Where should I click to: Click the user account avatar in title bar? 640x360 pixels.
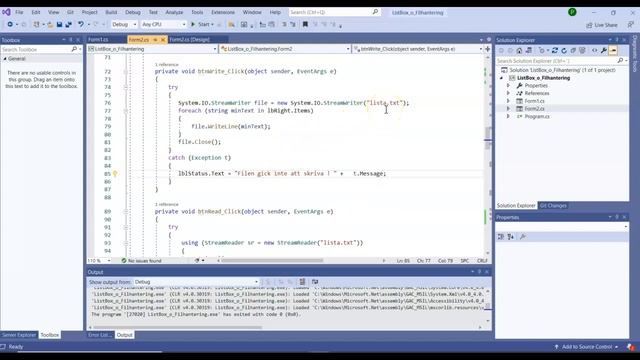pyautogui.click(x=572, y=12)
